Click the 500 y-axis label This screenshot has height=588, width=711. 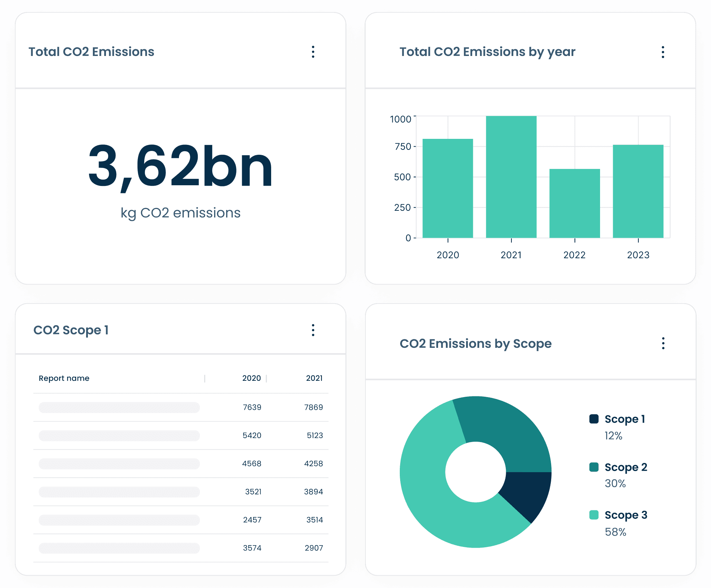click(x=403, y=177)
